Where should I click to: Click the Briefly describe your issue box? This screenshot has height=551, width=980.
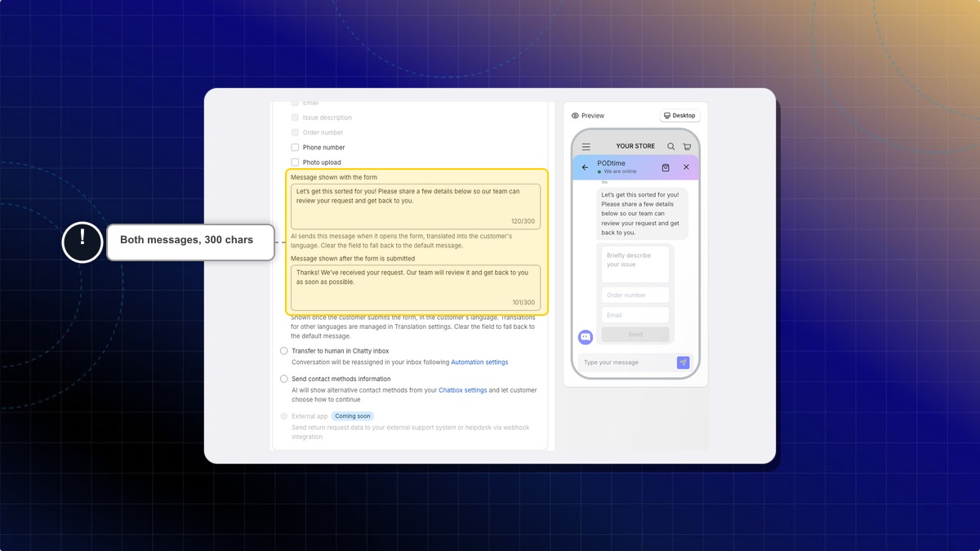coord(635,264)
